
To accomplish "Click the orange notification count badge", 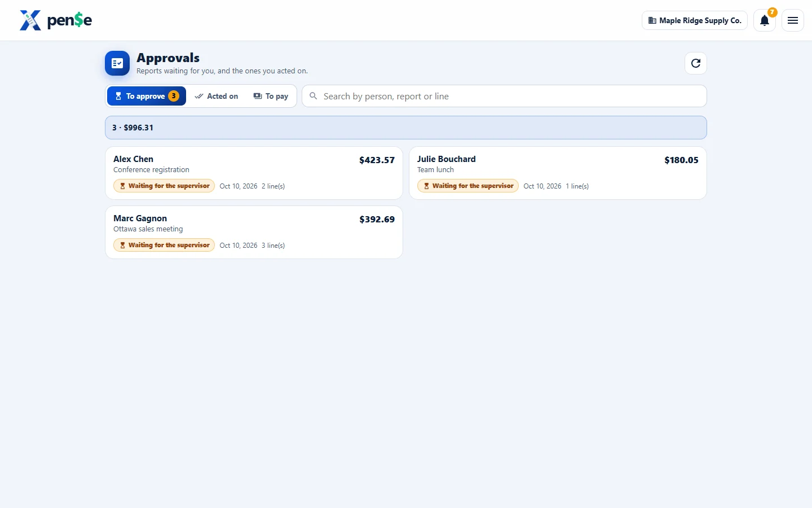I will pos(772,12).
